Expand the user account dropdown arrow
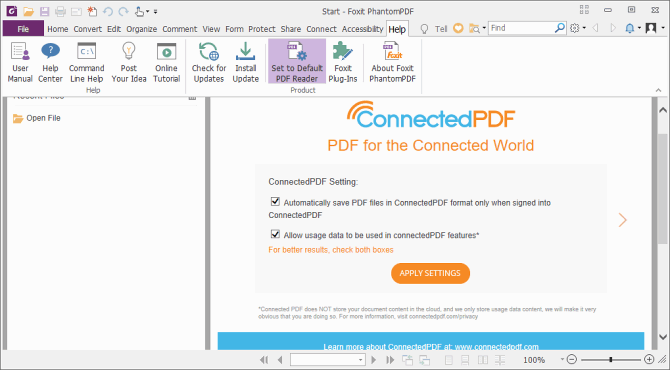670x370 pixels. click(x=663, y=28)
